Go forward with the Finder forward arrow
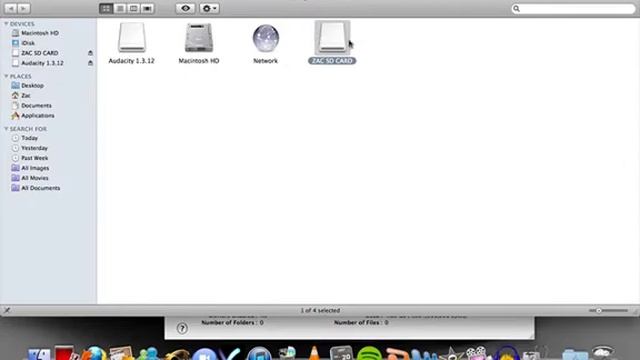Image resolution: width=640 pixels, height=360 pixels. pyautogui.click(x=24, y=8)
